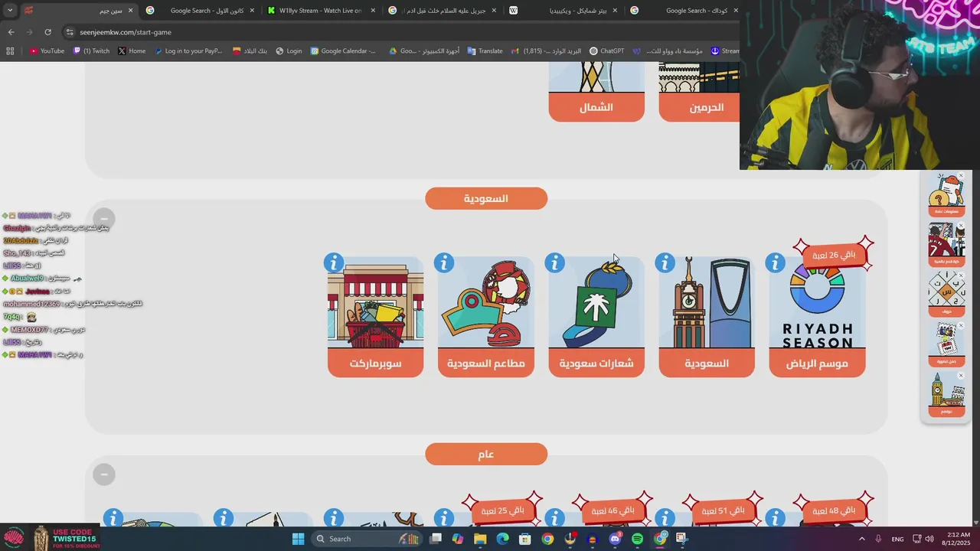Open the Chrome apps grid
The width and height of the screenshot is (980, 551).
click(10, 51)
